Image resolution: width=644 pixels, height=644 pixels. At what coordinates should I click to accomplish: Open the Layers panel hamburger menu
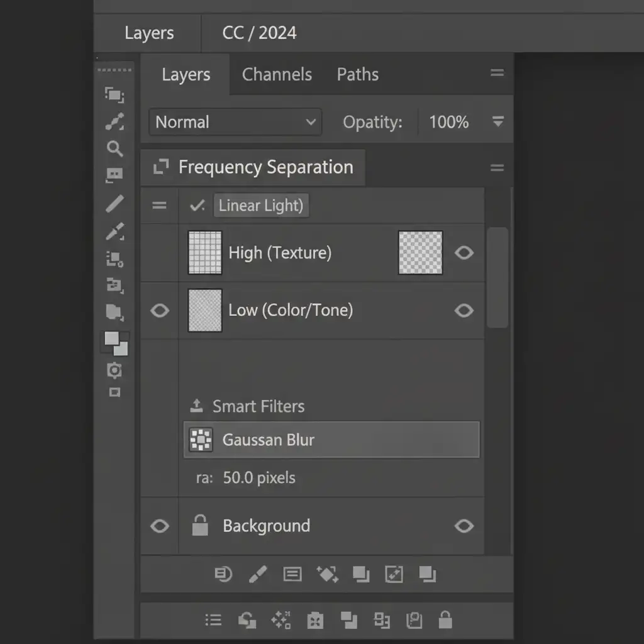[x=497, y=74]
